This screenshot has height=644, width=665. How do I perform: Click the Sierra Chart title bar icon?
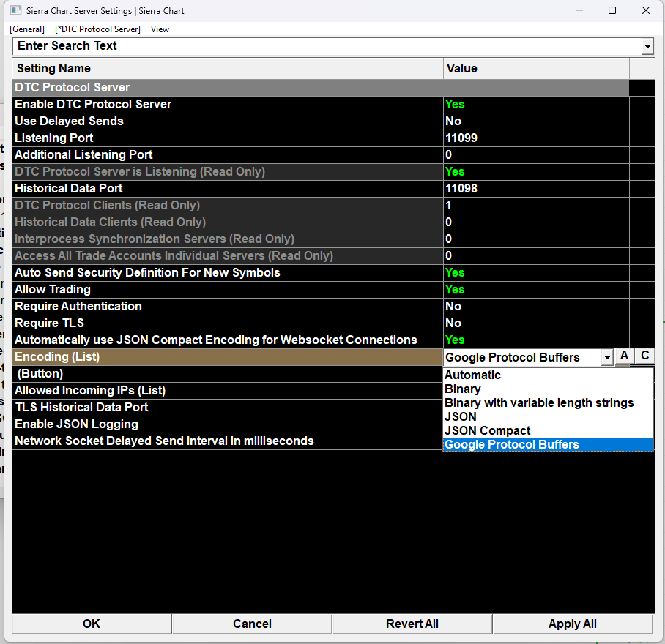tap(15, 10)
